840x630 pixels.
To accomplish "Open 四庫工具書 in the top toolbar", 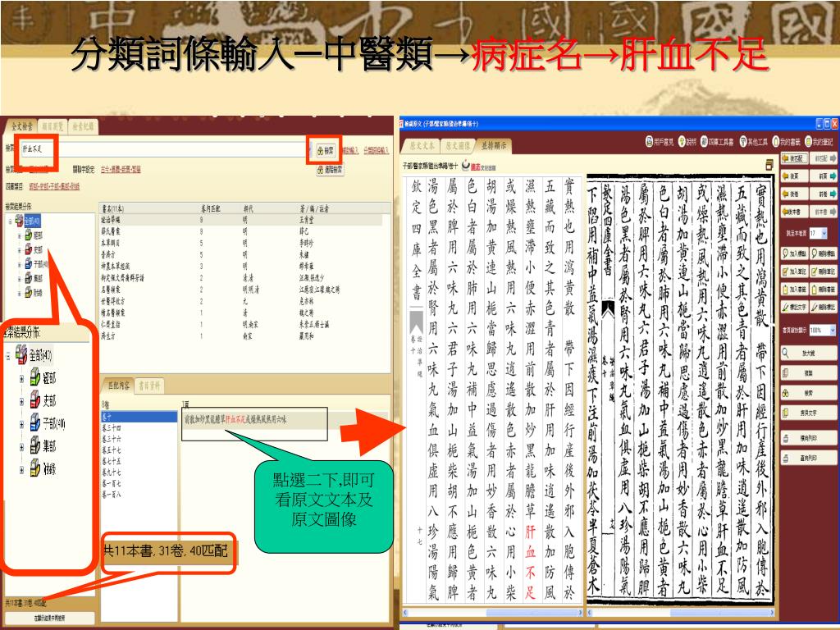I will coord(717,141).
